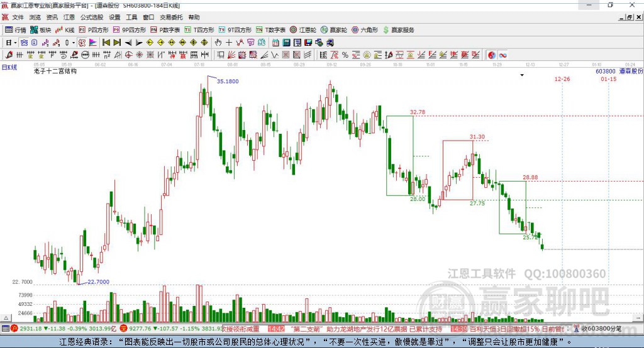Switch to the K线 candlestick chart
This screenshot has width=644, height=348.
65,30
